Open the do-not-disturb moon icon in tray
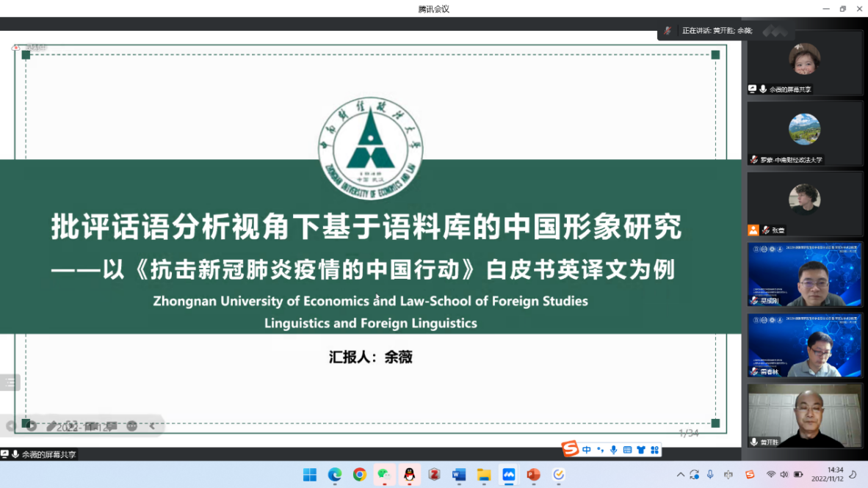Image resolution: width=868 pixels, height=488 pixels. click(853, 475)
